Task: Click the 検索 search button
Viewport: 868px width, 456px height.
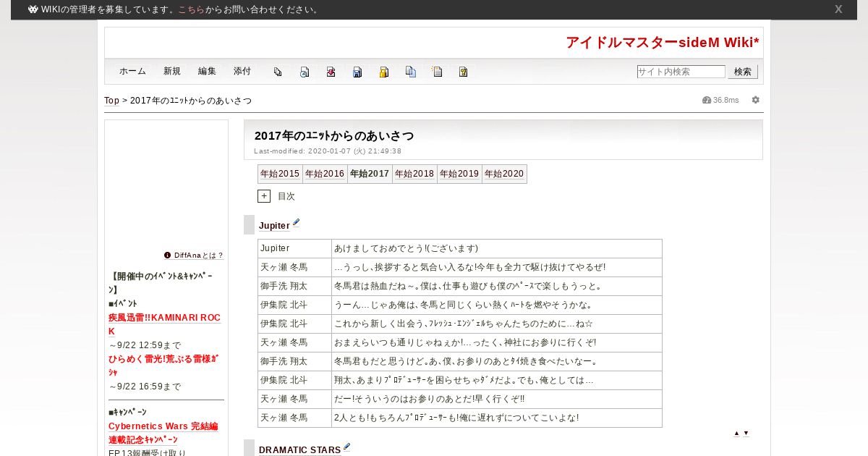Action: pos(743,72)
